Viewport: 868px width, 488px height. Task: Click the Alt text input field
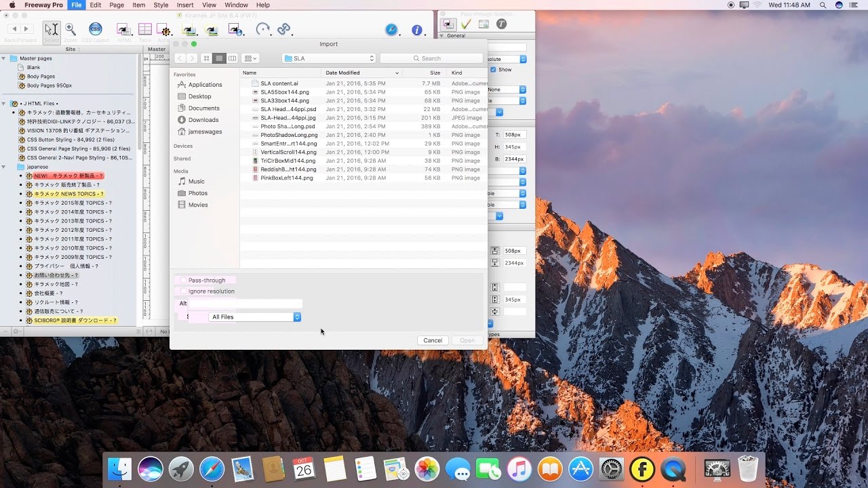[x=245, y=304]
